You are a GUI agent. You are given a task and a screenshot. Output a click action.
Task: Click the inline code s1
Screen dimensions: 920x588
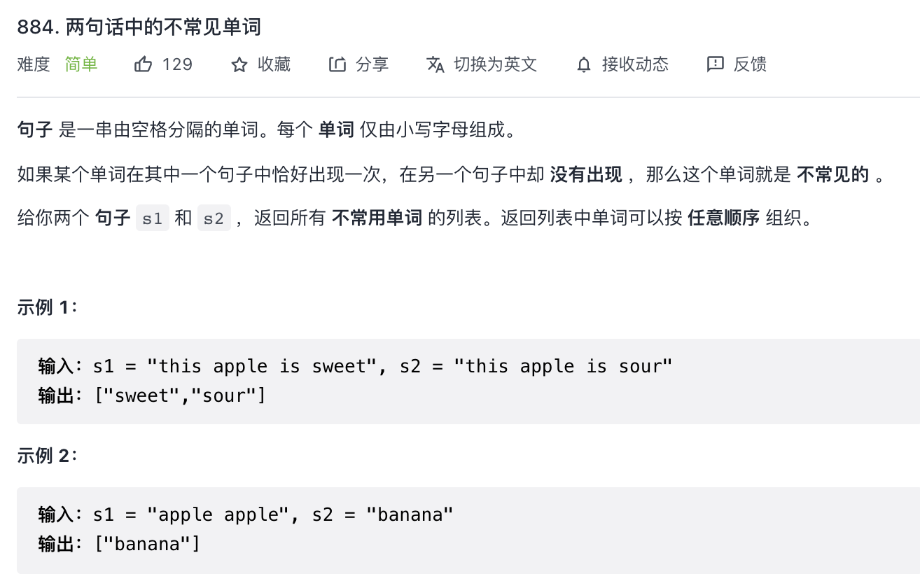tap(152, 218)
